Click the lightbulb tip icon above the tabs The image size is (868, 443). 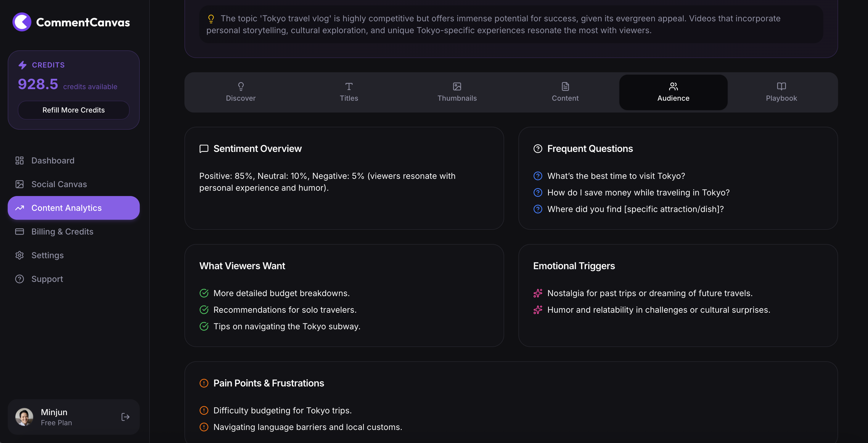(211, 19)
